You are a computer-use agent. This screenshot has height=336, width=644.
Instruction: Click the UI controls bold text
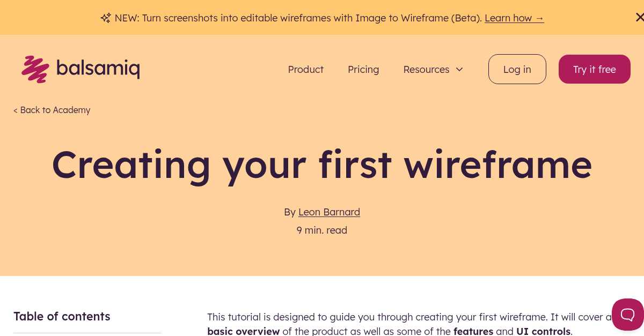tap(543, 331)
